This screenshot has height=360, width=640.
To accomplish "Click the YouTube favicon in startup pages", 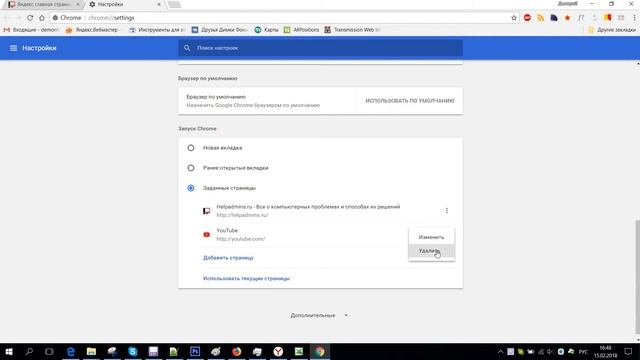I will coord(207,235).
